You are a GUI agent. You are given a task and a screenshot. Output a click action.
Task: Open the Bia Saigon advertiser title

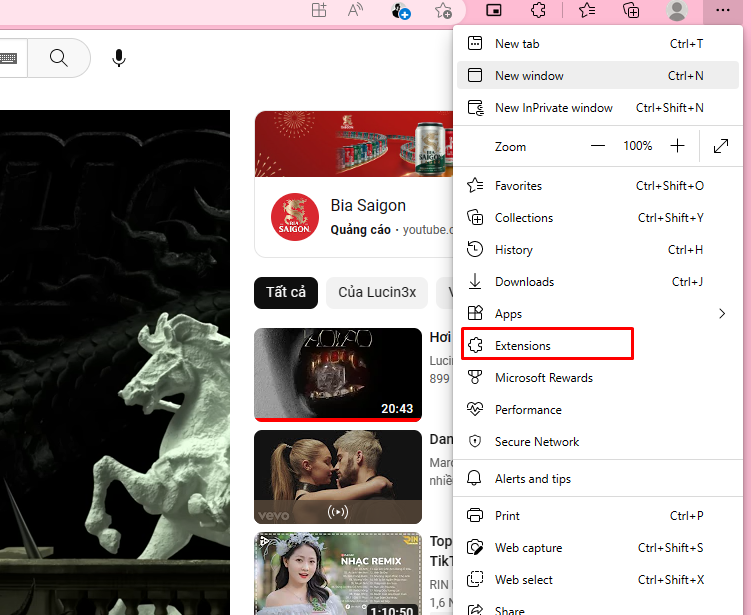click(x=368, y=205)
